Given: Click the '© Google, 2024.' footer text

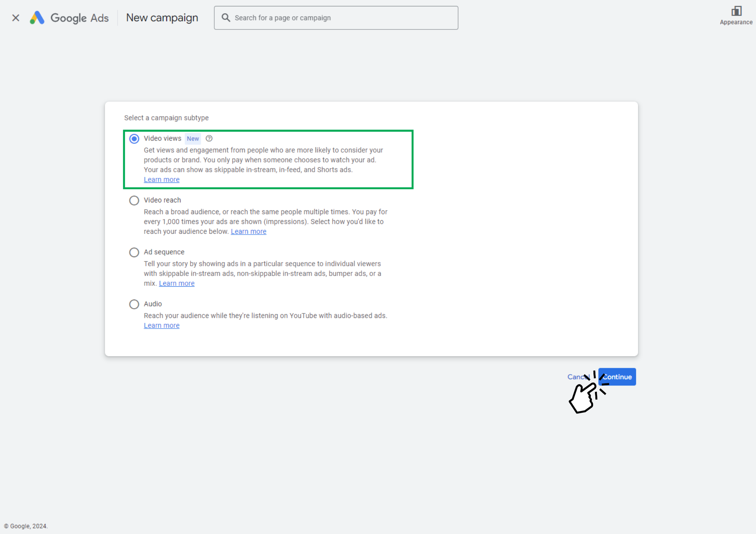Looking at the screenshot, I should (x=26, y=526).
